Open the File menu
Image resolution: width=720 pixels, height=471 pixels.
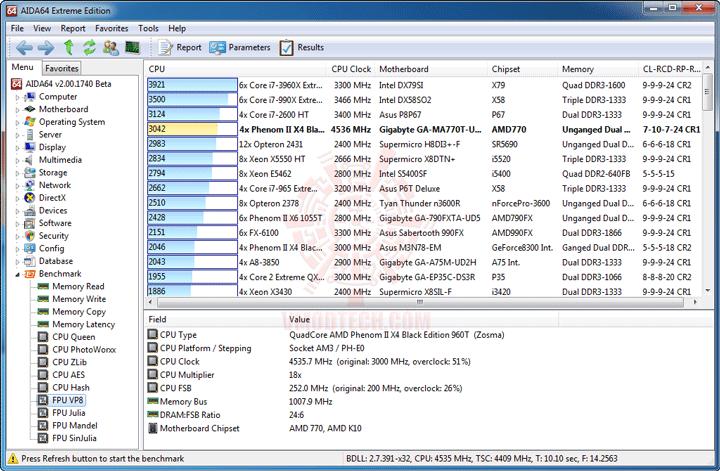tap(17, 28)
